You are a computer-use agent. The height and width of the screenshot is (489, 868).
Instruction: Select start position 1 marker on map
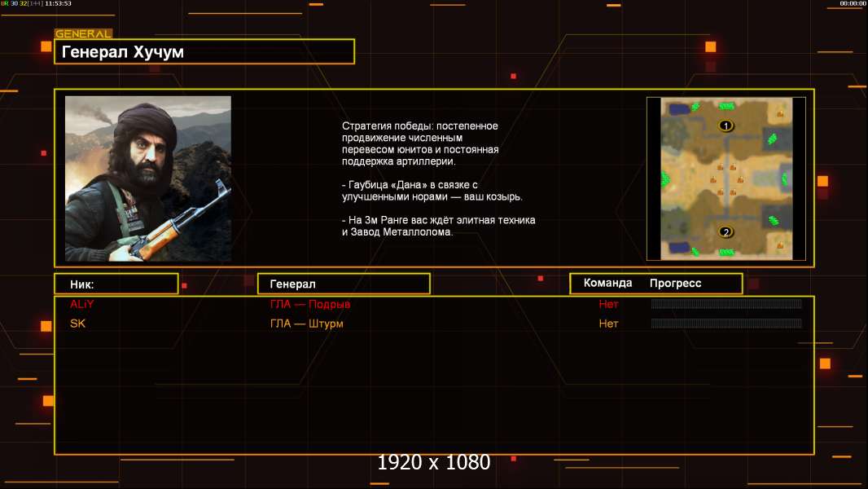point(726,126)
